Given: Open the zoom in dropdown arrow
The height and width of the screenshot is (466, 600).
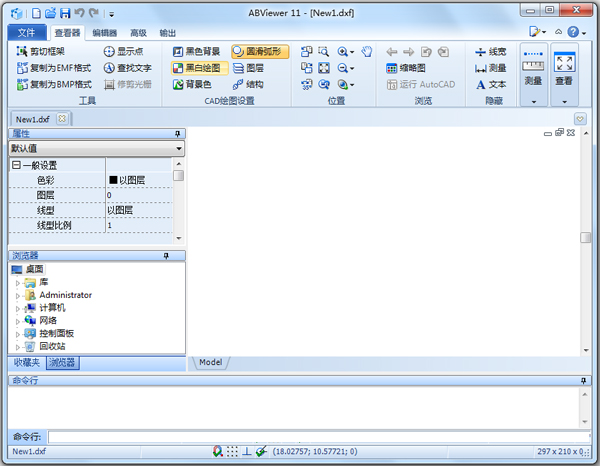Looking at the screenshot, I should pos(352,52).
